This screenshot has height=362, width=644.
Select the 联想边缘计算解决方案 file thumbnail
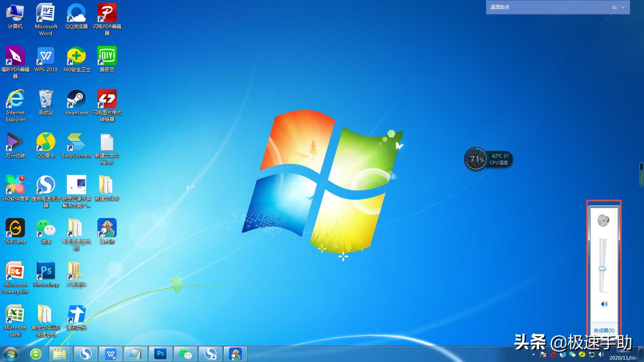(76, 191)
